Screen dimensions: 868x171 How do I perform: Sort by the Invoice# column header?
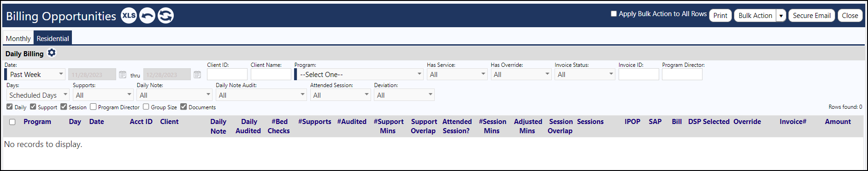[x=793, y=122]
